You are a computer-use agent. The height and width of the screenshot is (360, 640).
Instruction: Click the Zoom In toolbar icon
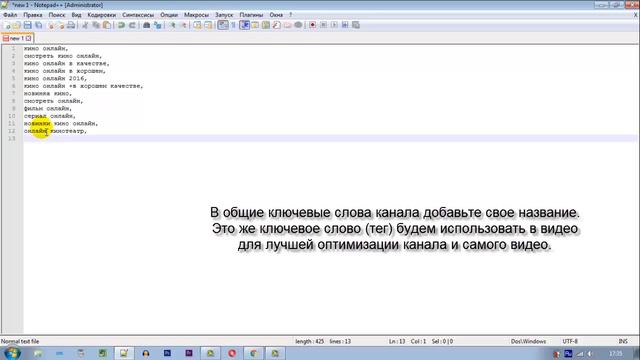[x=173, y=25]
